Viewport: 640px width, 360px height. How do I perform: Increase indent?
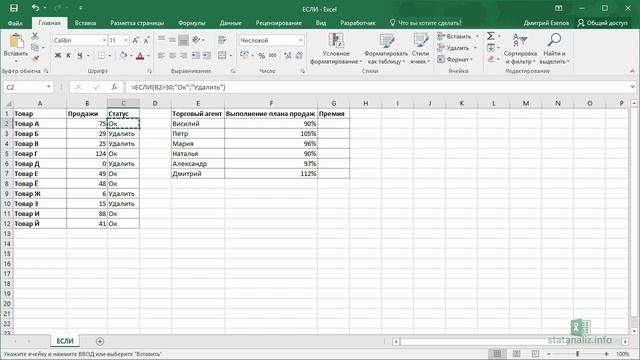coord(207,56)
